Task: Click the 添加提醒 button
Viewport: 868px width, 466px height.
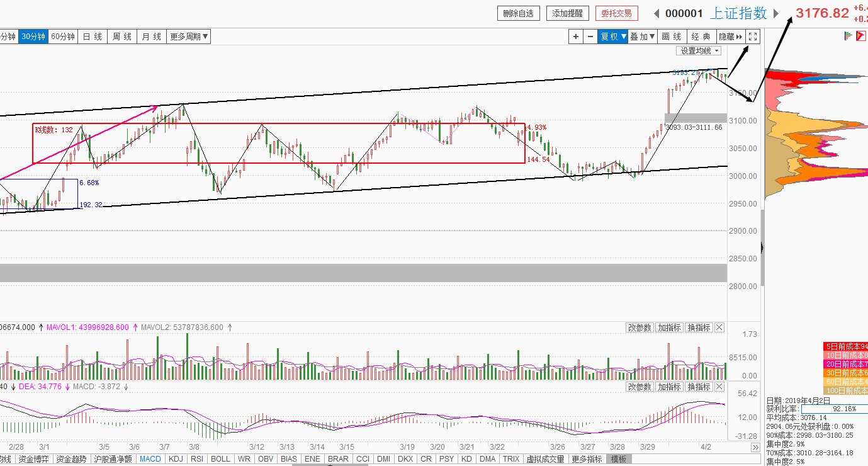Action: pos(568,13)
